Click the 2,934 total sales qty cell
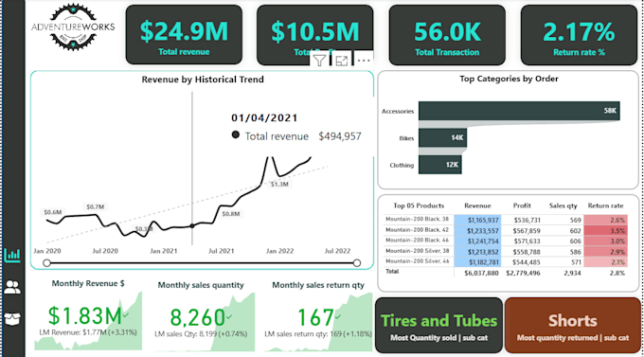This screenshot has width=644, height=357. click(x=572, y=273)
